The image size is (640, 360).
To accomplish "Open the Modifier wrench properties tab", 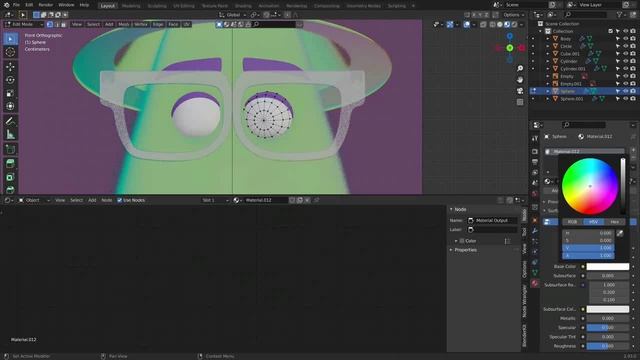I will [535, 231].
